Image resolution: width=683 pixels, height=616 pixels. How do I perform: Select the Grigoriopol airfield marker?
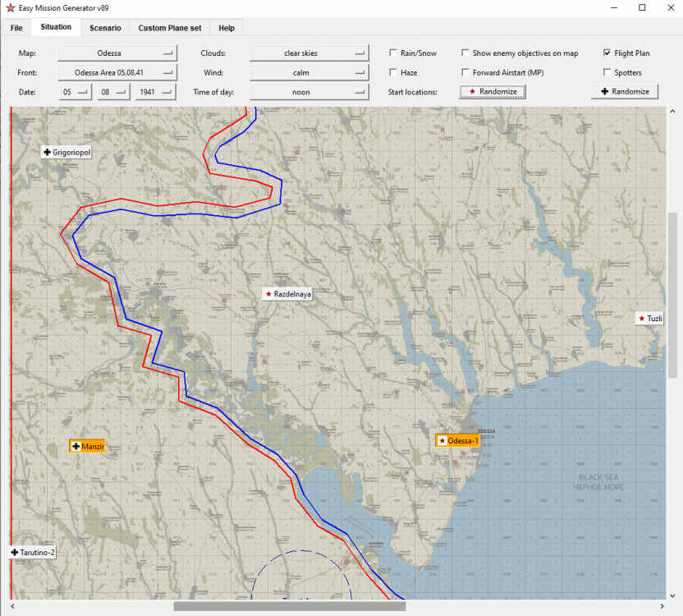tap(66, 152)
